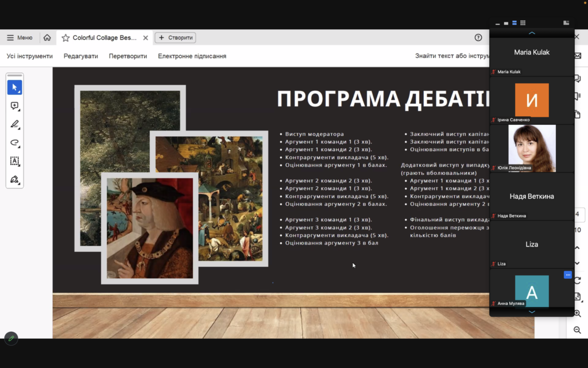
Task: Open the comments panel icon
Action: pyautogui.click(x=578, y=79)
